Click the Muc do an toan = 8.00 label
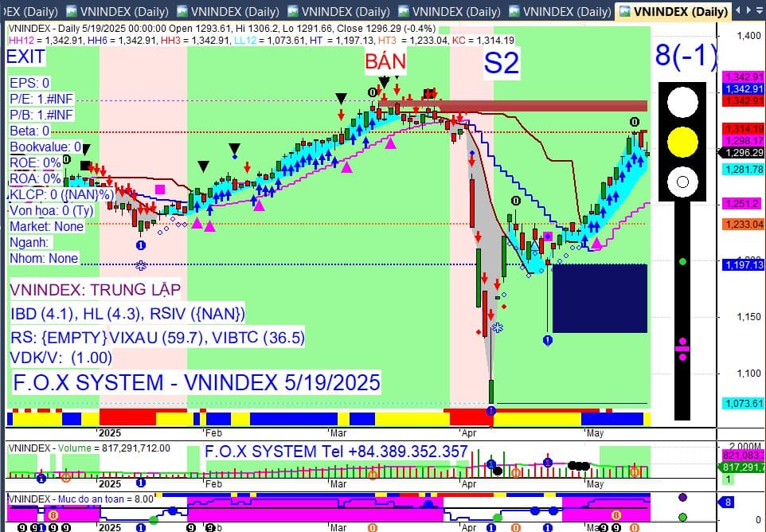Viewport: 766px width, 532px height. [81, 499]
